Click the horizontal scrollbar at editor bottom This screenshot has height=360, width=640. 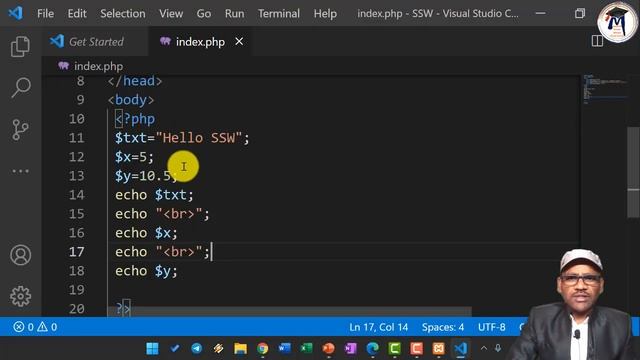(x=290, y=311)
